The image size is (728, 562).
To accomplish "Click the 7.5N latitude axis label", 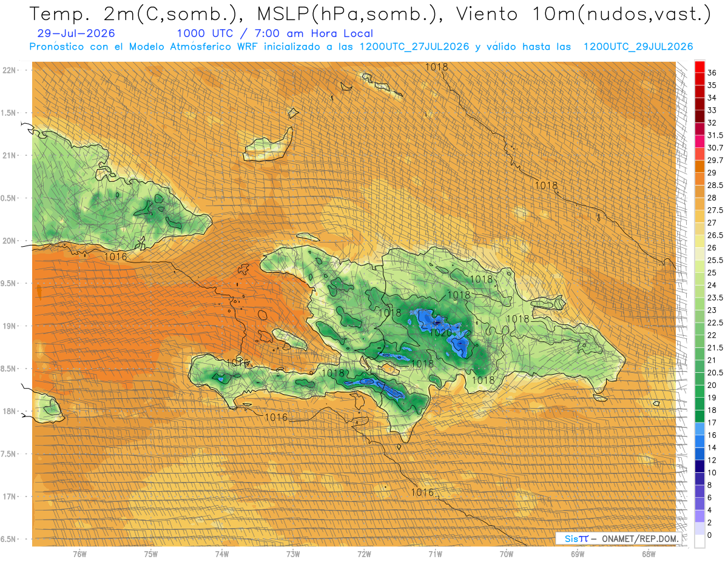I will (8, 454).
